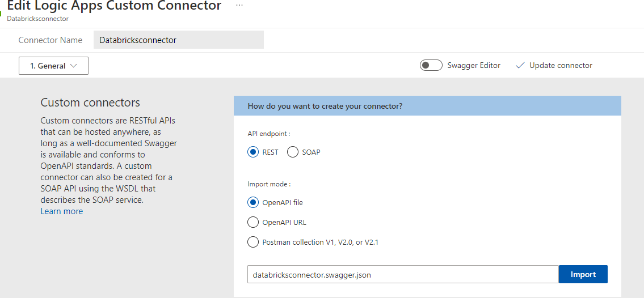Click the Databricksconnector subtitle under the title

(x=38, y=19)
